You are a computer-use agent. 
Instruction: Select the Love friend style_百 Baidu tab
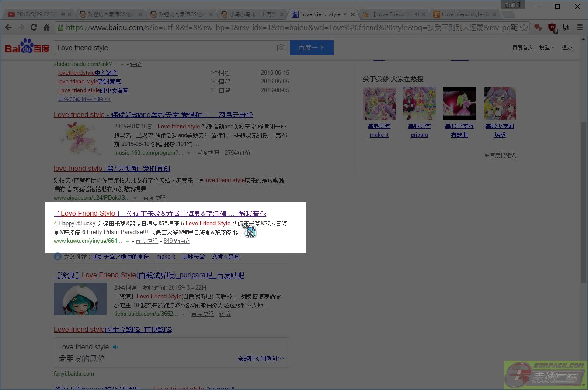324,14
